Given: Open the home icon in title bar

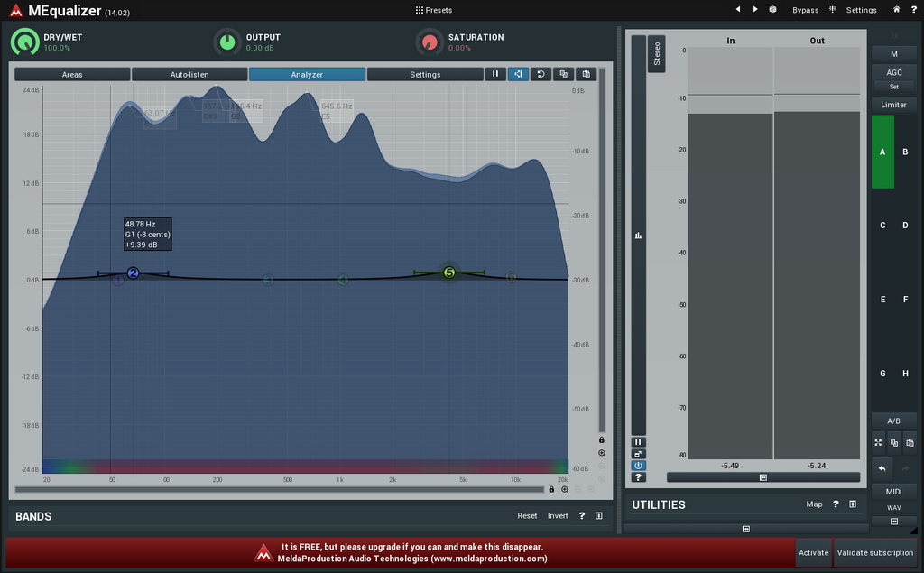Looking at the screenshot, I should tap(896, 9).
